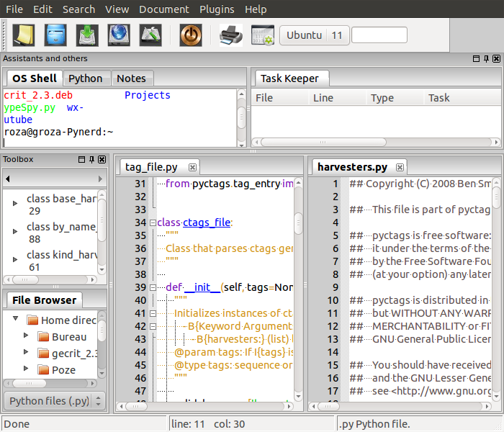
Task: Sort Task Keeper by File column
Action: tap(280, 98)
